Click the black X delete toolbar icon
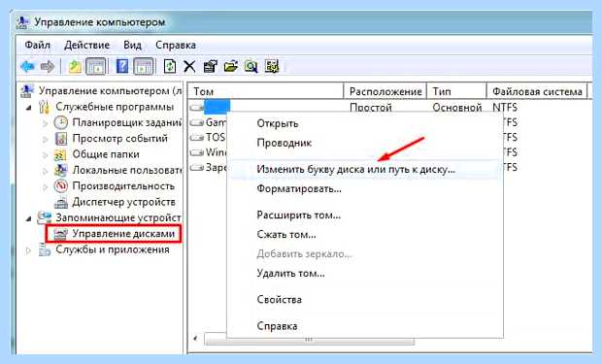Viewport: 602px width, 364px height. 189,66
